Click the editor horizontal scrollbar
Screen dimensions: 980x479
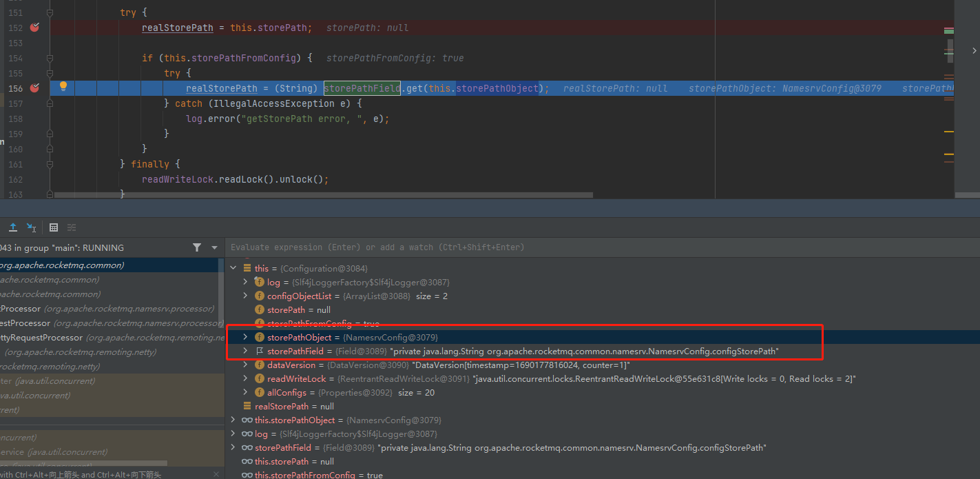[x=324, y=195]
